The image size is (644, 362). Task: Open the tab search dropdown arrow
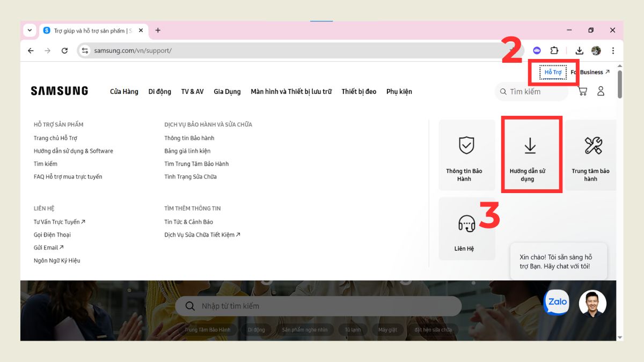(x=30, y=31)
